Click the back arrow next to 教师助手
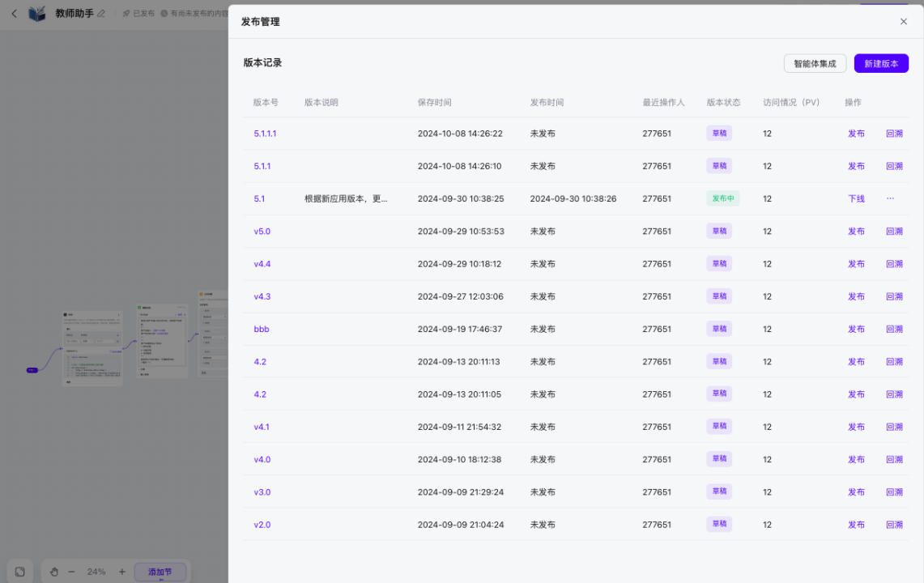The width and height of the screenshot is (924, 583). 14,14
